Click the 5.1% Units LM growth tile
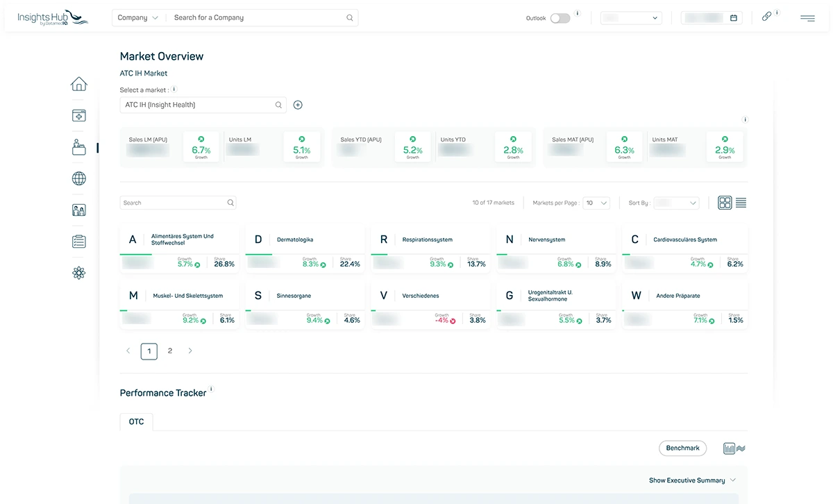The image size is (833, 504). (301, 147)
